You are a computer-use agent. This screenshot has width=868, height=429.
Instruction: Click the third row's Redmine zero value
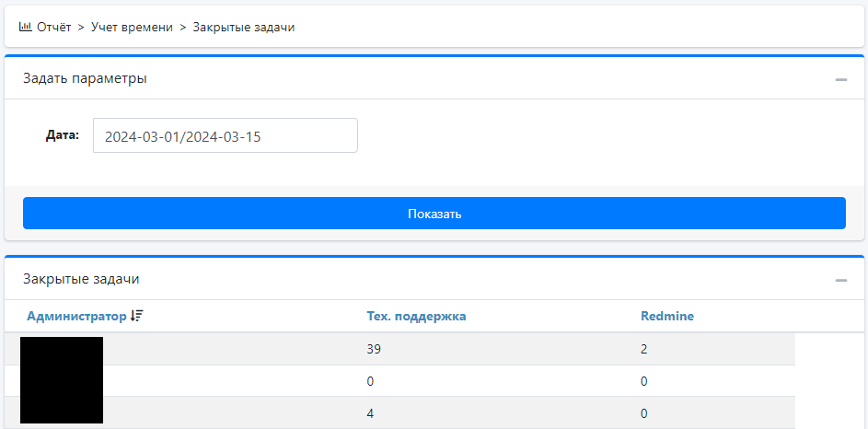[x=644, y=413]
